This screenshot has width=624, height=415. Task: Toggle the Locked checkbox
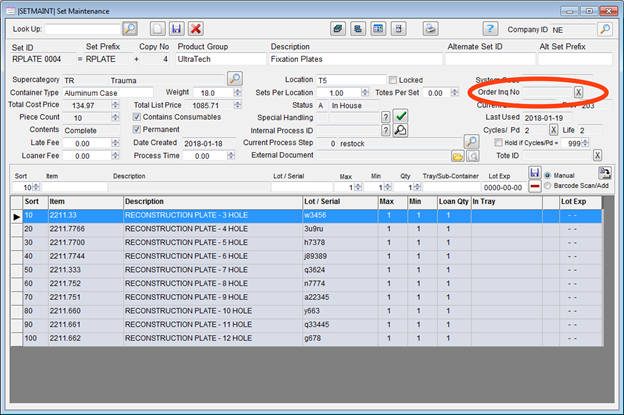pyautogui.click(x=393, y=80)
